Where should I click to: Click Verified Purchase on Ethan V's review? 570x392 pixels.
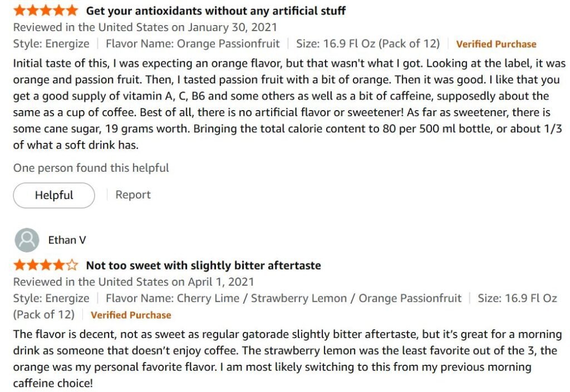131,315
